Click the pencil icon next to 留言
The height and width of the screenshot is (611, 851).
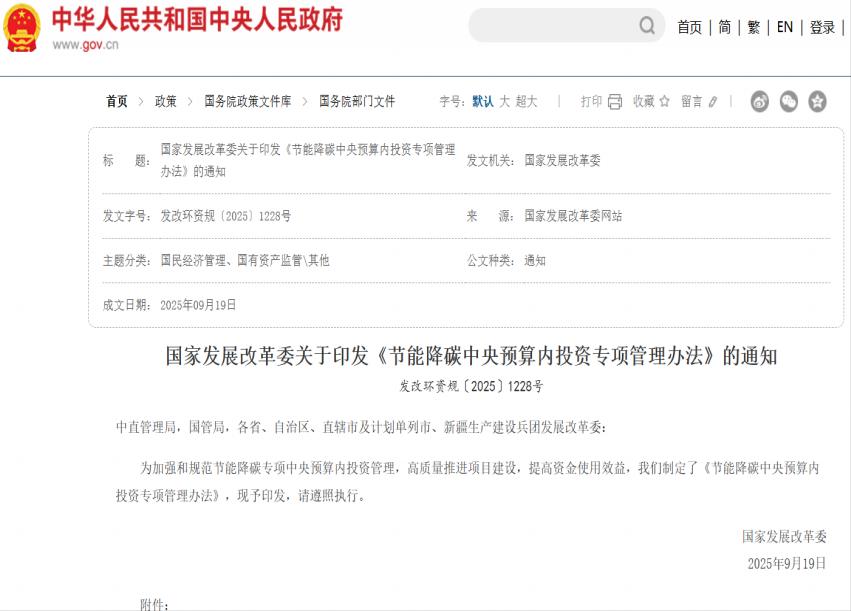click(711, 101)
